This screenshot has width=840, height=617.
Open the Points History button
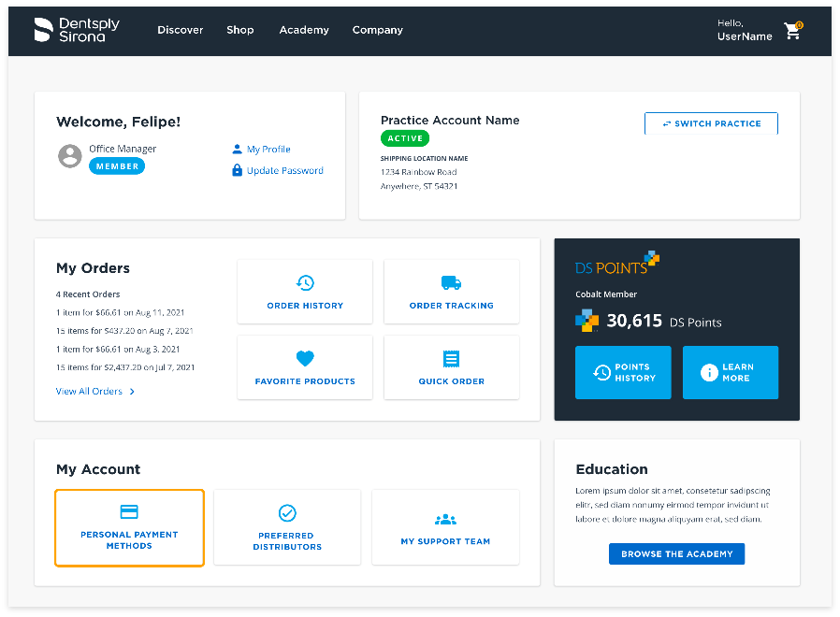[623, 372]
